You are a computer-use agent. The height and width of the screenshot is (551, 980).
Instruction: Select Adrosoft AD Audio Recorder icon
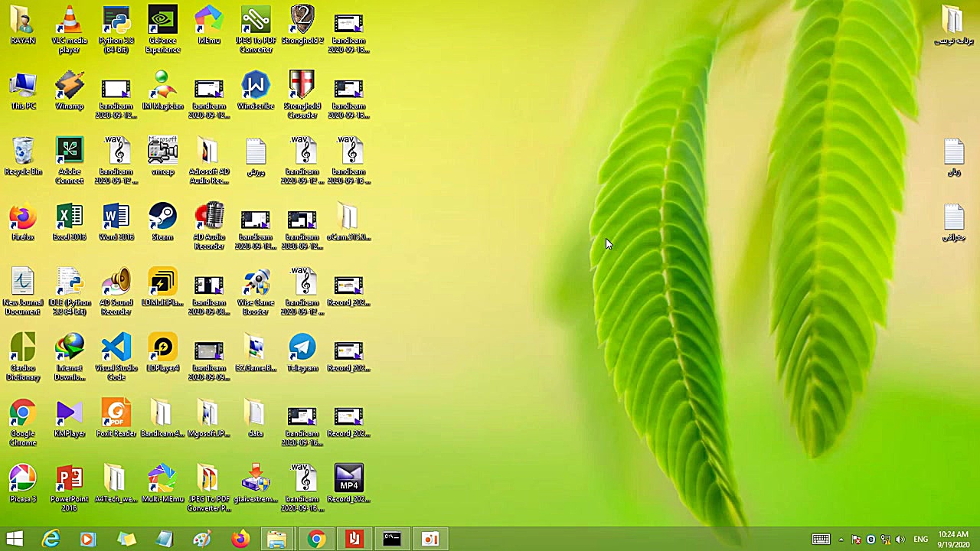(209, 161)
